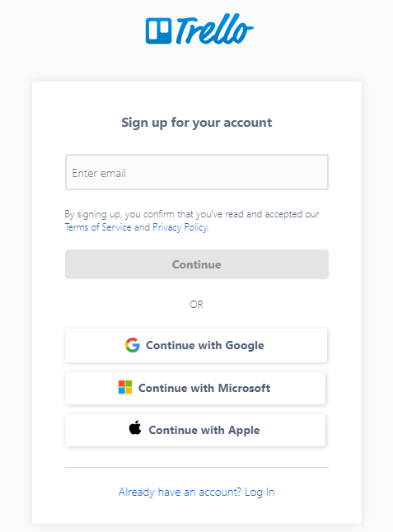Choose Continue with Microsoft
Image resolution: width=393 pixels, height=532 pixels.
point(195,388)
